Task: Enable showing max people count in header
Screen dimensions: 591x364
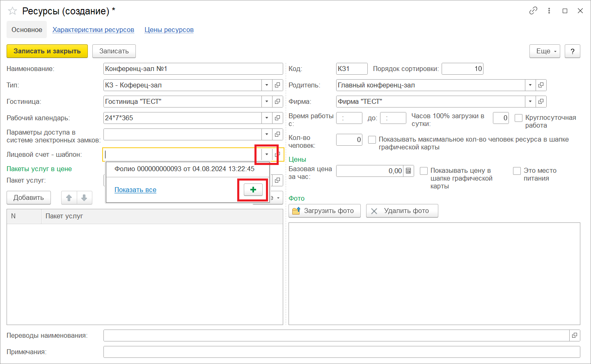Action: (x=372, y=140)
